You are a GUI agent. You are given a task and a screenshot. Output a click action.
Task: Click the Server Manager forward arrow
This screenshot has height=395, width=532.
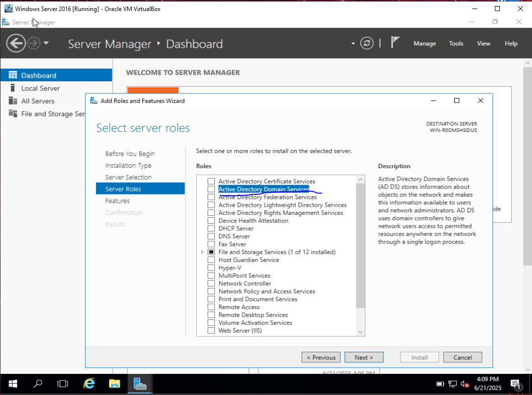[34, 43]
